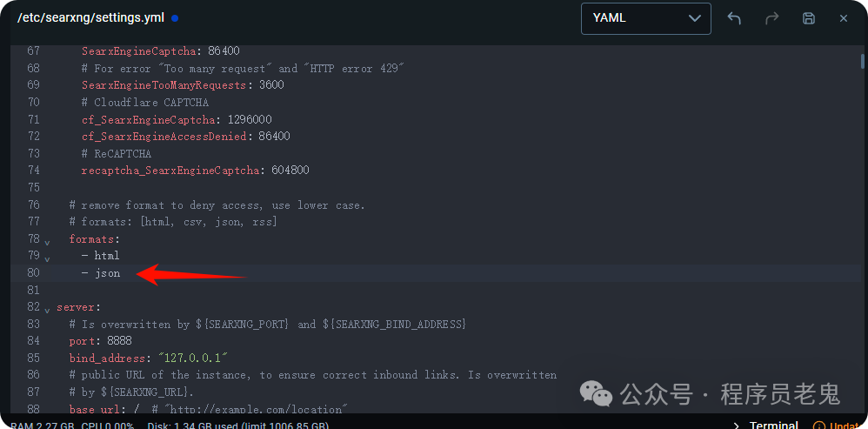
Task: Click cf_SearxEngineCaptcha: 1296000 line
Action: tap(177, 119)
